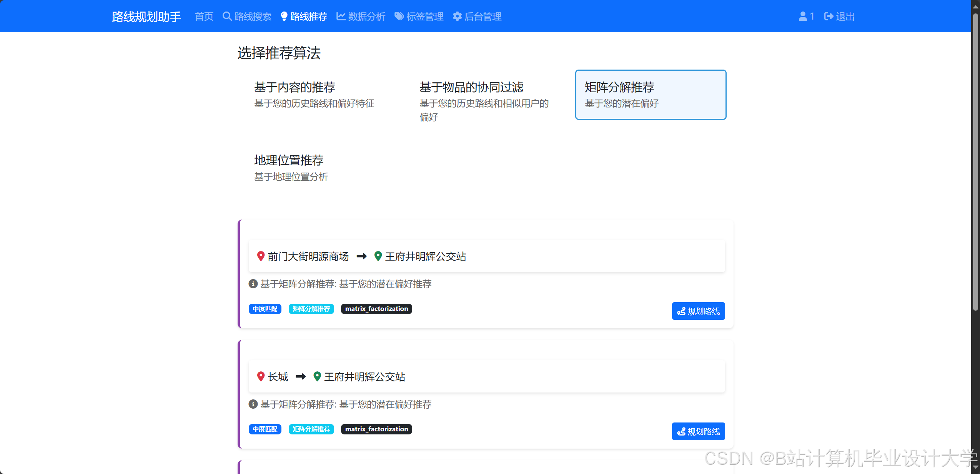Open 后台管理 via the gear icon
Image resolution: width=980 pixels, height=474 pixels.
pos(457,16)
